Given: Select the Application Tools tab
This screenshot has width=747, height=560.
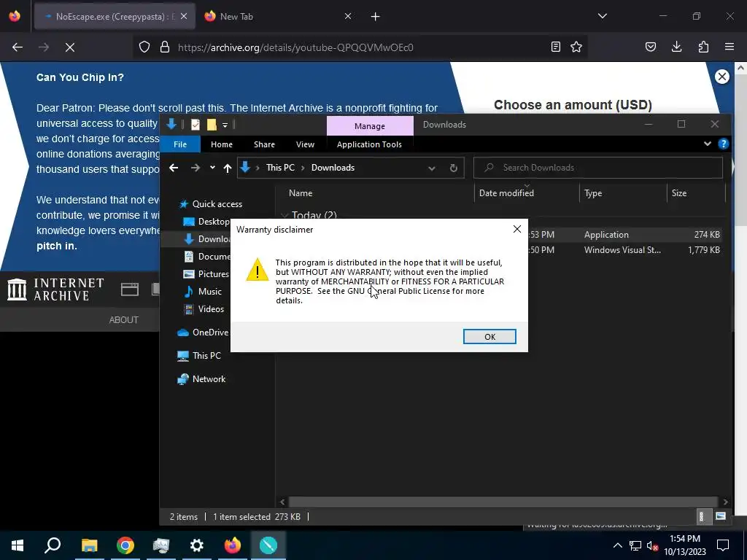Looking at the screenshot, I should tap(369, 144).
